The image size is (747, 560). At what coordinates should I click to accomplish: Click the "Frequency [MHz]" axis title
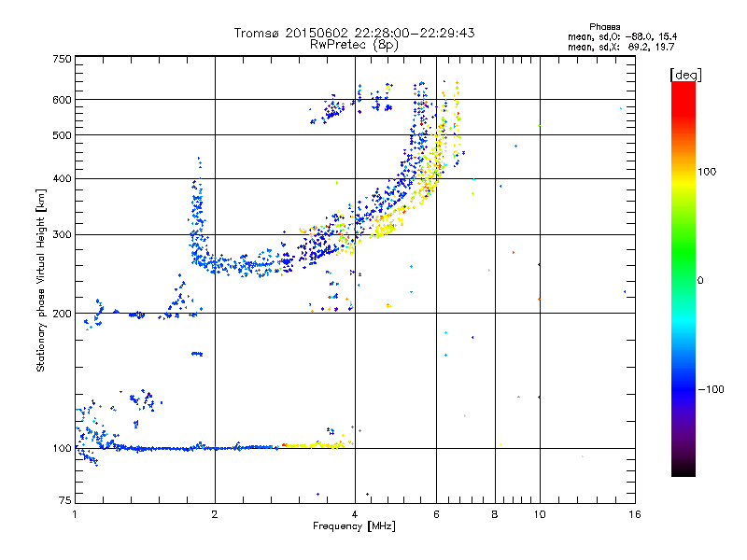(x=354, y=526)
